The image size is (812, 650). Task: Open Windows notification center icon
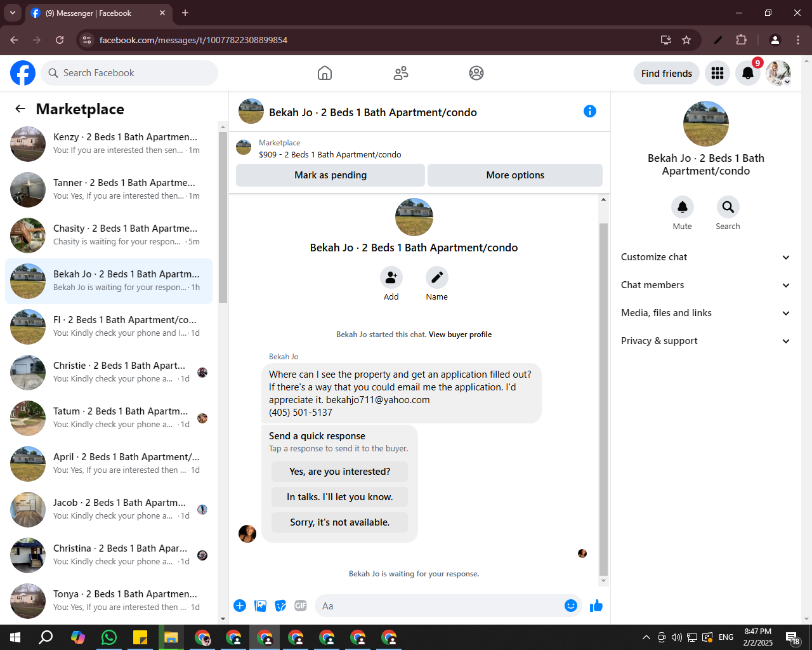tap(792, 637)
